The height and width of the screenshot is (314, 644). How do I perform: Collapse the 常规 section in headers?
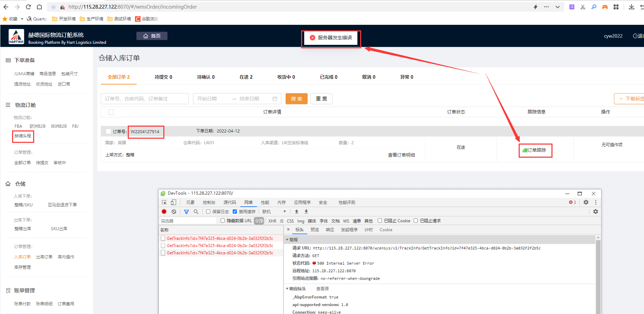point(287,239)
